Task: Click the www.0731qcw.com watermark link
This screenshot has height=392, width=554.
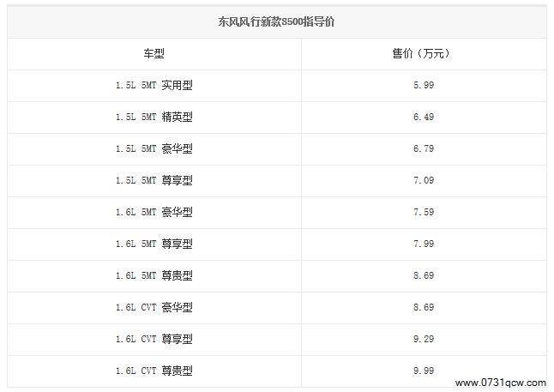Action: (x=500, y=382)
